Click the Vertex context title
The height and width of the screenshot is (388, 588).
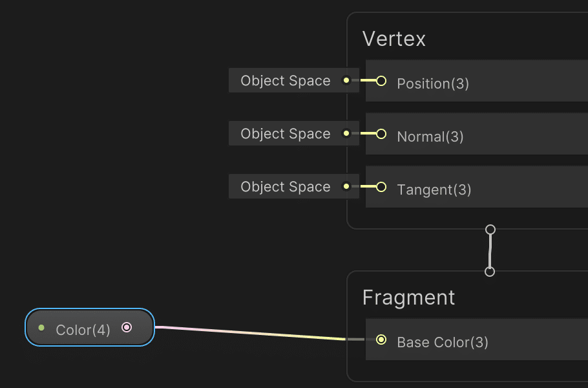pyautogui.click(x=394, y=39)
